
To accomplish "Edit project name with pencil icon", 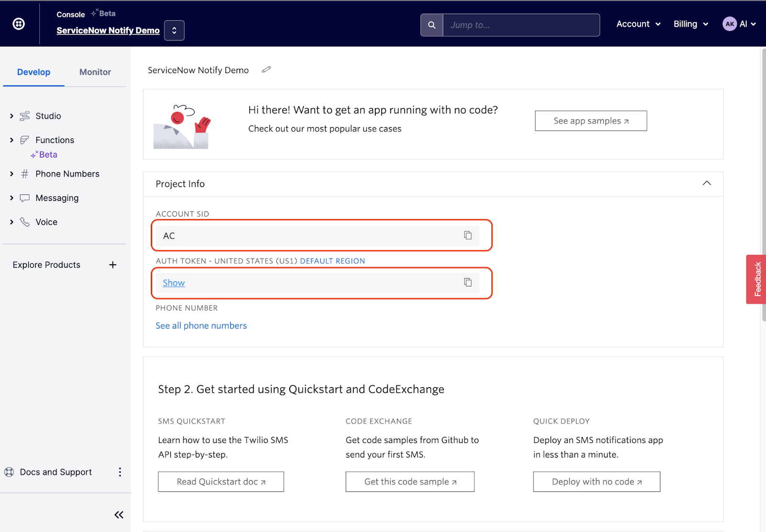I will [x=266, y=70].
